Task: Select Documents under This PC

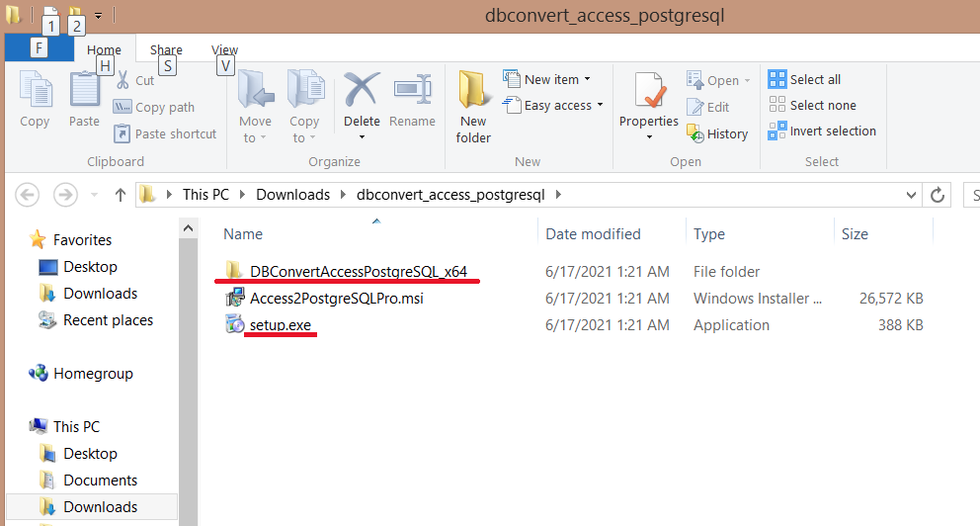Action: click(x=100, y=481)
